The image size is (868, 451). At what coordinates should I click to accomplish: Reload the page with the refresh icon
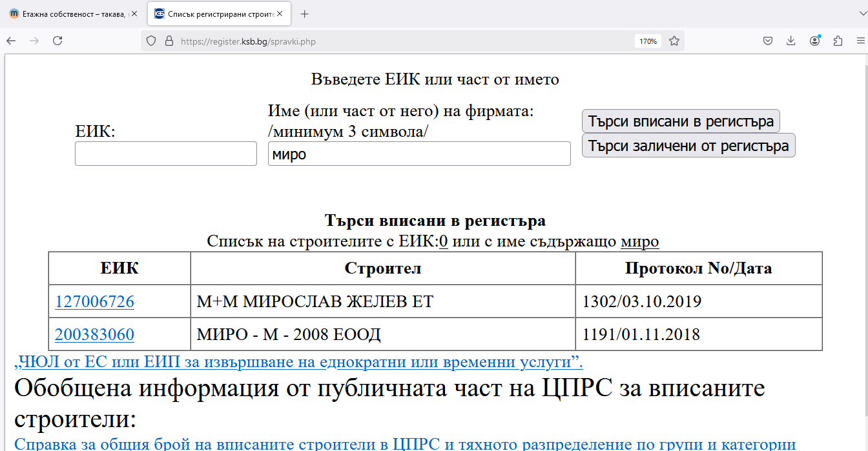(57, 41)
